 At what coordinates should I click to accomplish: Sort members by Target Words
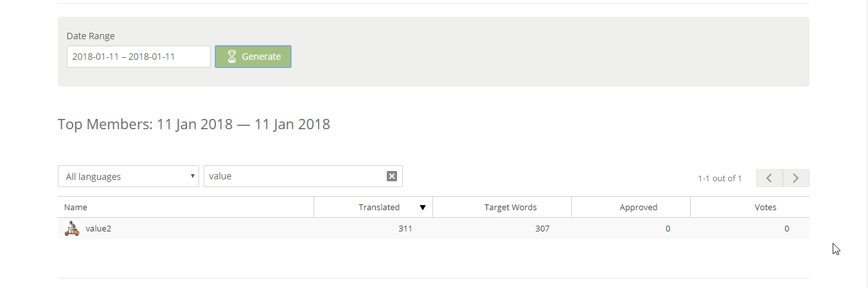(510, 208)
